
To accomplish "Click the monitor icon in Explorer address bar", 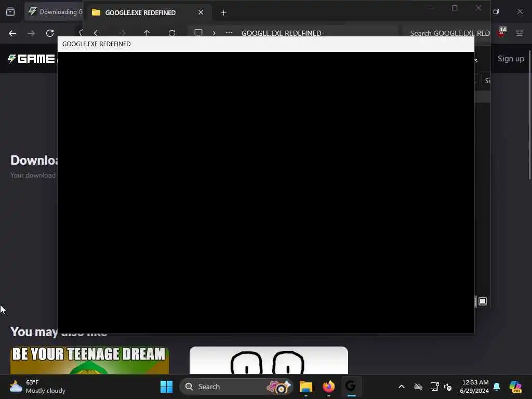I will (198, 33).
